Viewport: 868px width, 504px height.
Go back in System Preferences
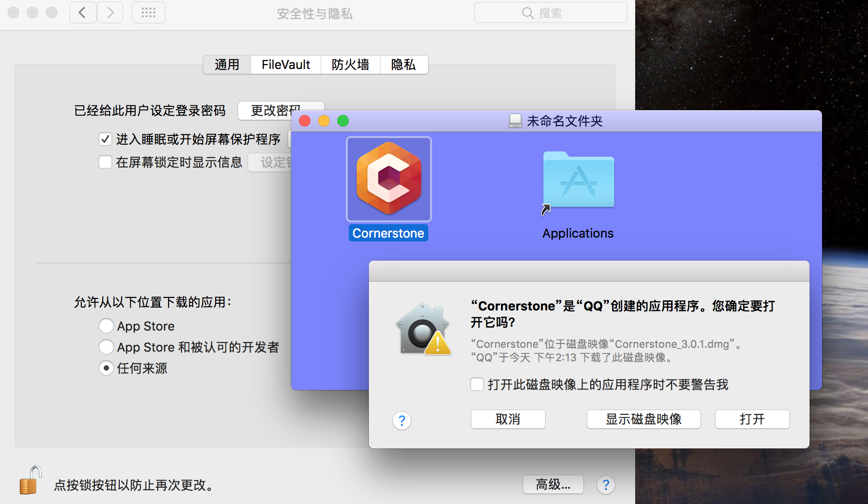(83, 12)
